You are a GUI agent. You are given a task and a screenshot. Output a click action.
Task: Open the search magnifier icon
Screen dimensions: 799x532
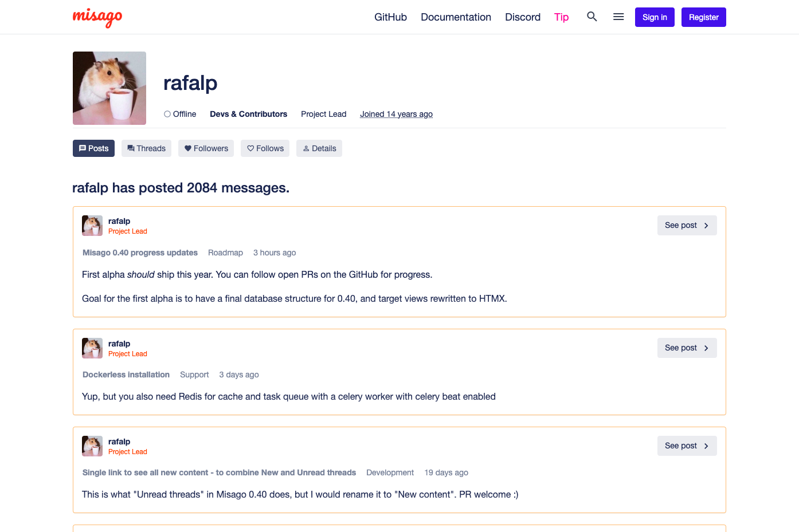tap(592, 17)
